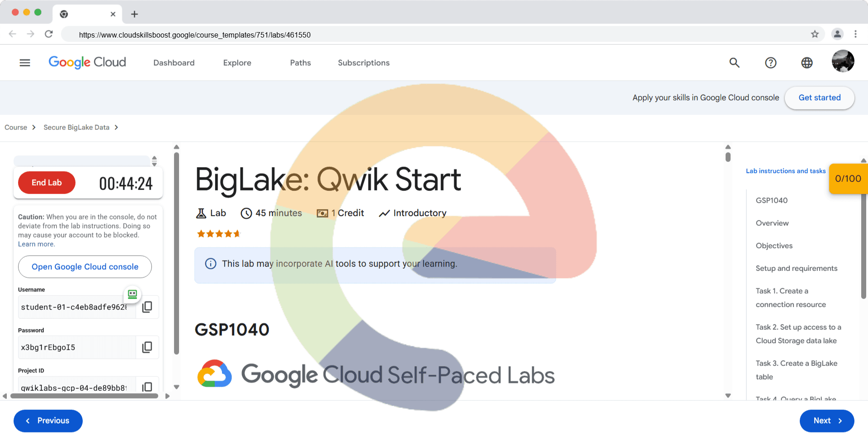Click the Google Cloud Self-Paced Labs logo
Image resolution: width=868 pixels, height=441 pixels.
tap(376, 375)
